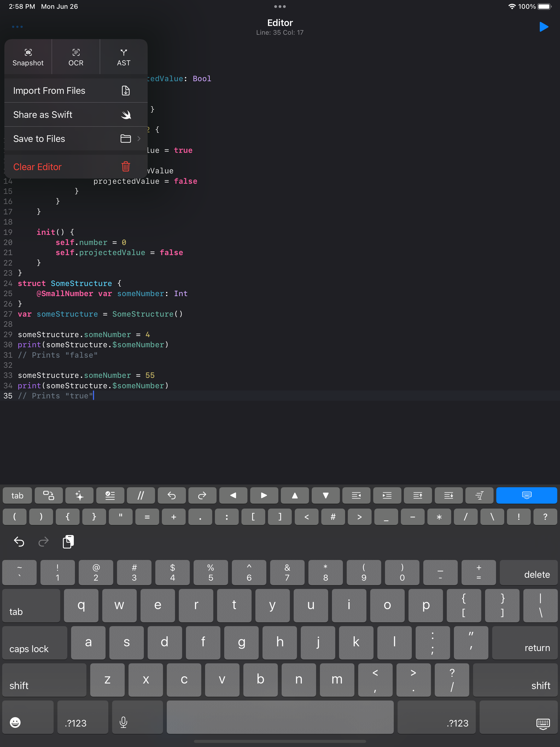Start dictation with the microphone key
Screen dimensions: 560x747
138,717
